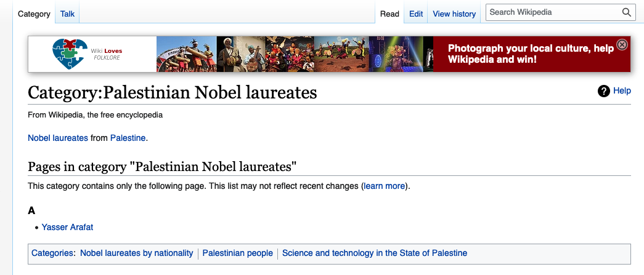Select the Category tab
This screenshot has width=644, height=275.
click(x=34, y=14)
